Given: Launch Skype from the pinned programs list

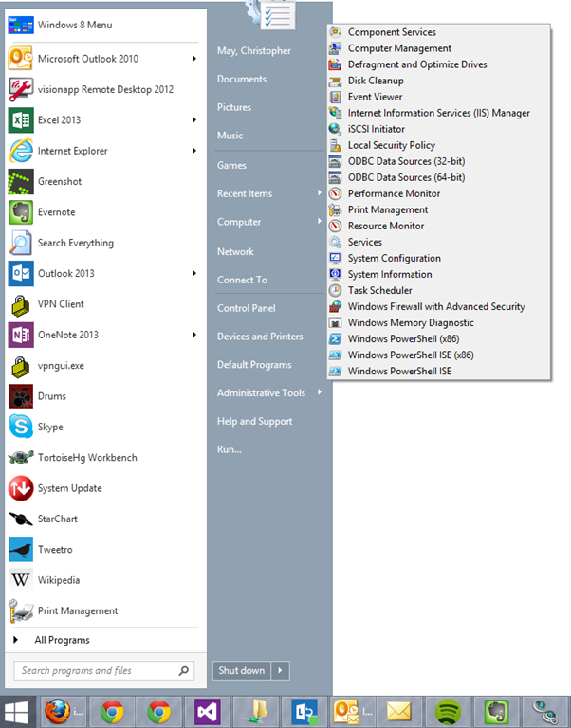Looking at the screenshot, I should tap(53, 427).
